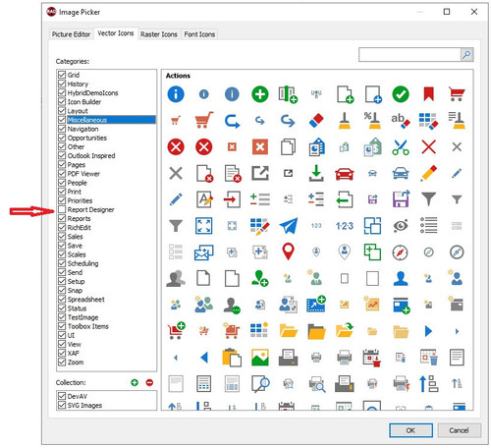Image resolution: width=491 pixels, height=448 pixels.
Task: Select the HybridDemoIcons category label
Action: tap(92, 93)
